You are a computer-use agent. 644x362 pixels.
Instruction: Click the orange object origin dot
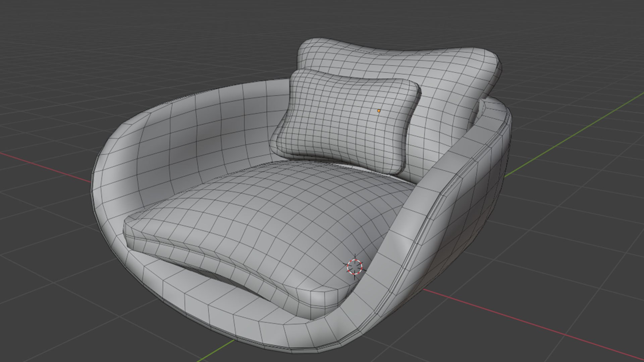(379, 111)
